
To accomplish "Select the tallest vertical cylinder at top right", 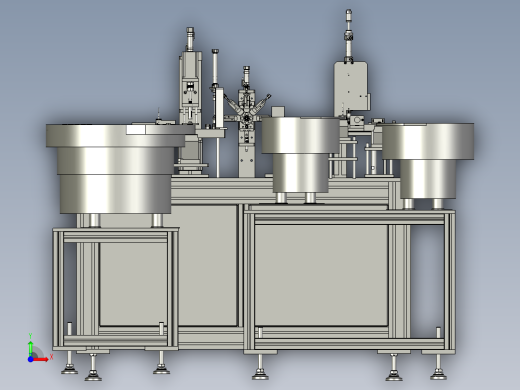I will (349, 35).
